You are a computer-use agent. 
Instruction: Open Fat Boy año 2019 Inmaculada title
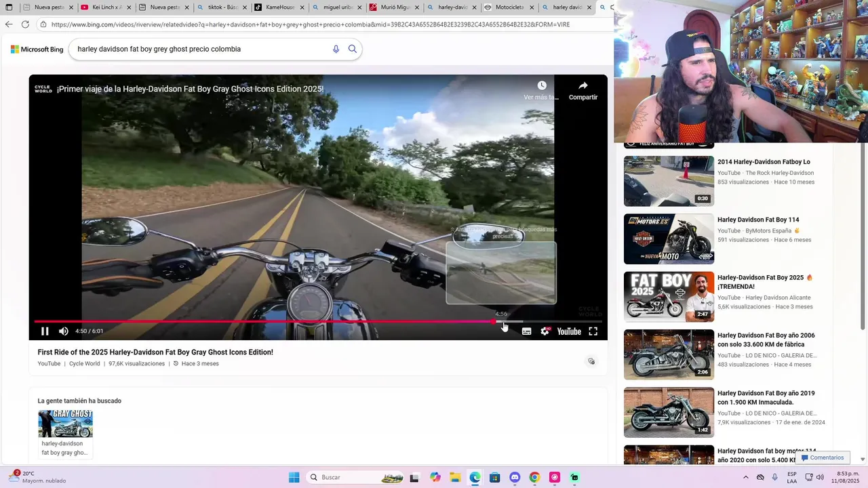(x=766, y=397)
